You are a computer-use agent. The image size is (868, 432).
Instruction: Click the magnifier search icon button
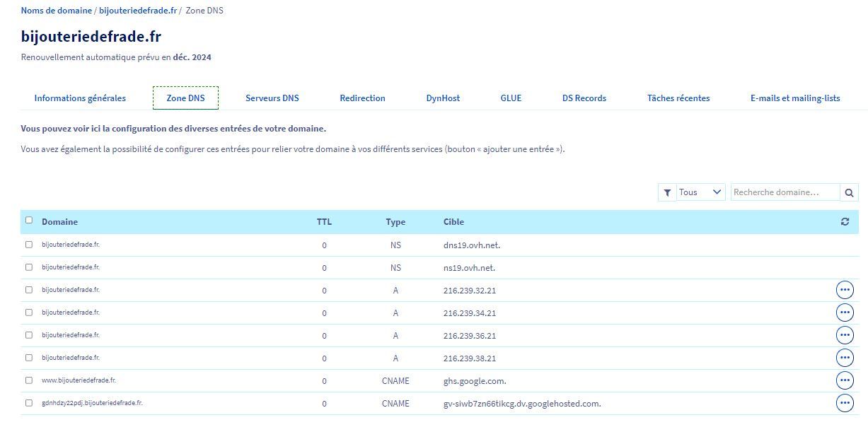click(x=849, y=192)
